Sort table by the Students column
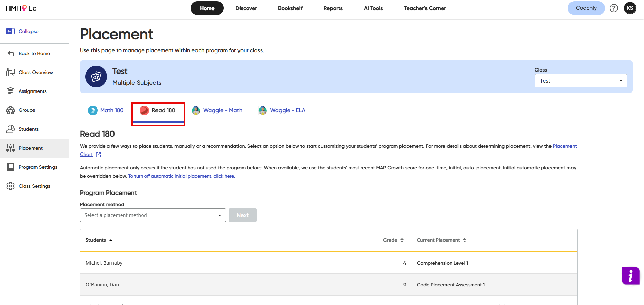The height and width of the screenshot is (305, 644). coord(99,240)
